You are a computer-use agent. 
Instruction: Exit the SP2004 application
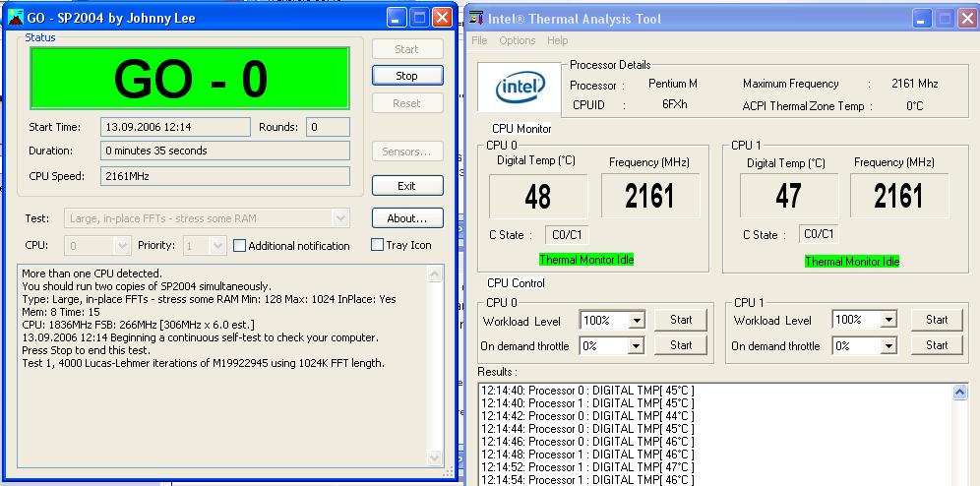click(x=407, y=186)
